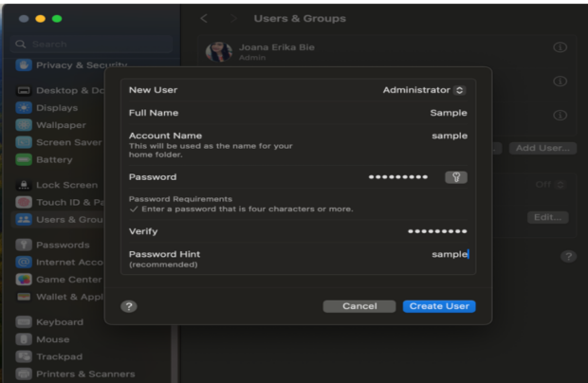Go back using the left chevron
This screenshot has height=383, width=588.
click(x=204, y=18)
